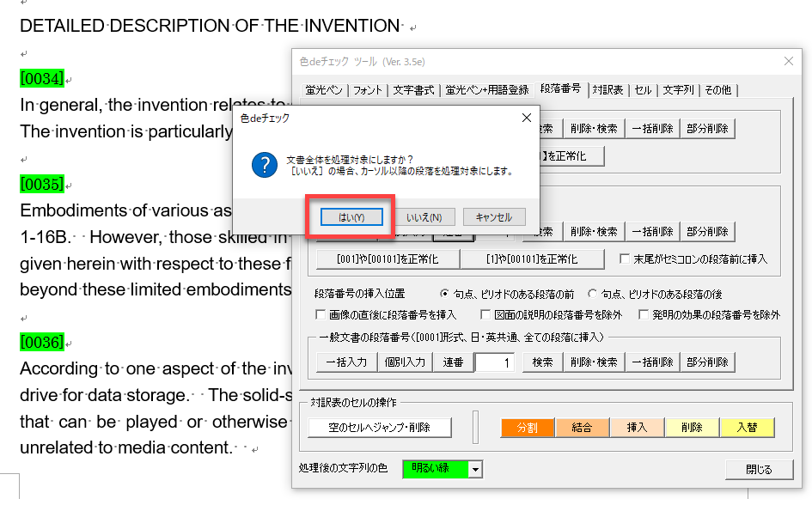Viewport: 812px width, 505px height.
Task: Click the yellow 入替 cell button
Action: [747, 427]
